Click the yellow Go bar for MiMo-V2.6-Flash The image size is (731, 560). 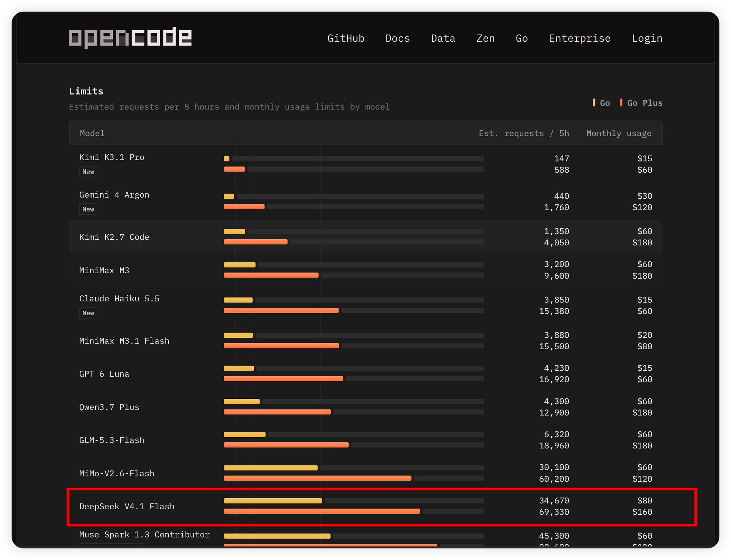pyautogui.click(x=271, y=468)
